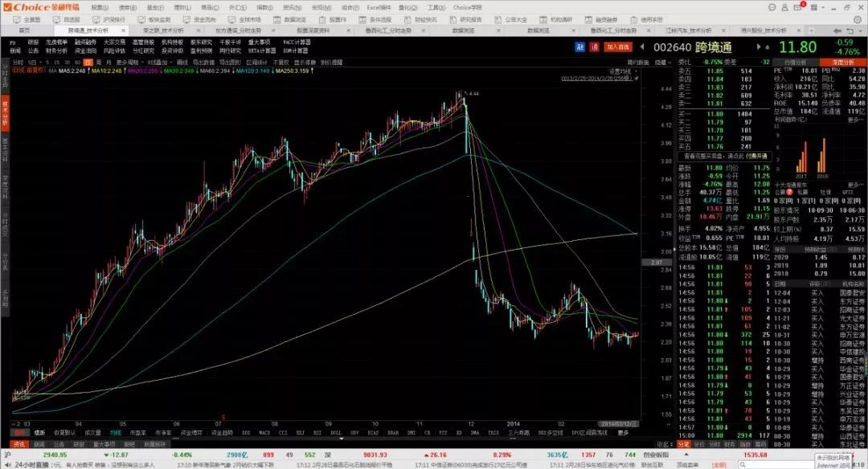Open the 股票F9 toolbar shortcut
Image resolution: width=868 pixels, height=469 pixels.
click(x=332, y=19)
